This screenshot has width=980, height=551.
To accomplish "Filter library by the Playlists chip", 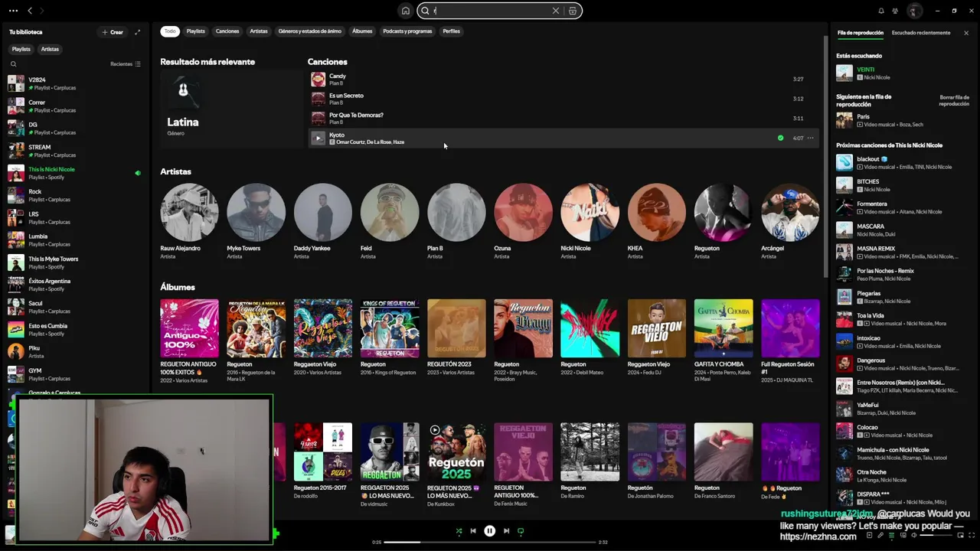I will click(21, 49).
